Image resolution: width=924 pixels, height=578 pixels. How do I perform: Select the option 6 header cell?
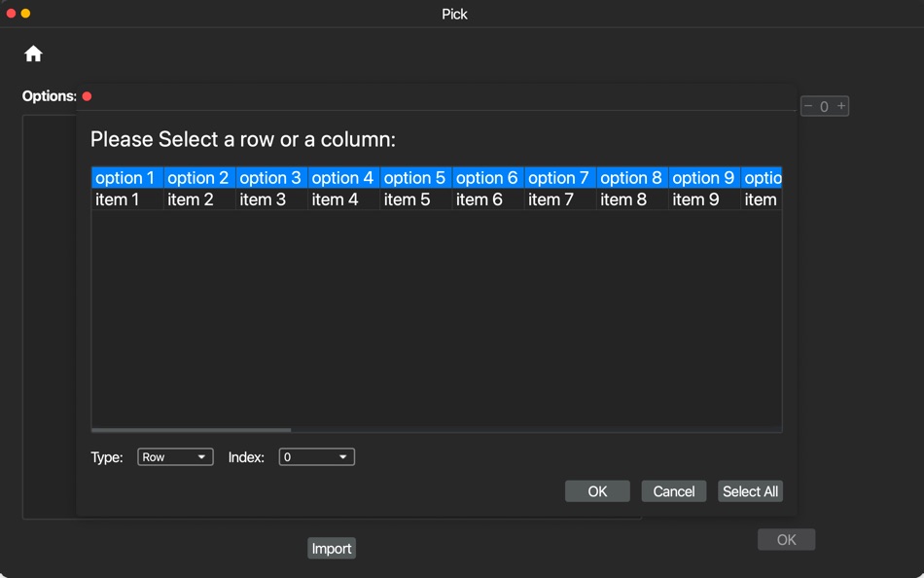click(486, 177)
